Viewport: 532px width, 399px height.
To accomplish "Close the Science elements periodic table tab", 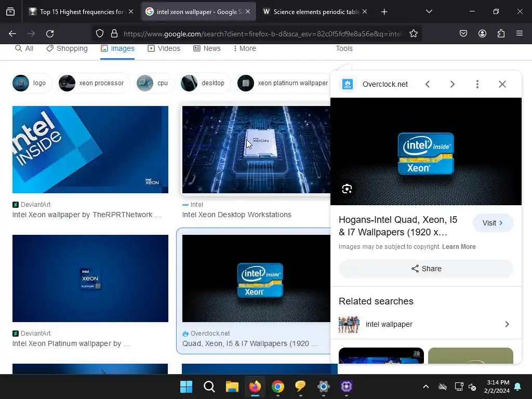I will point(365,11).
